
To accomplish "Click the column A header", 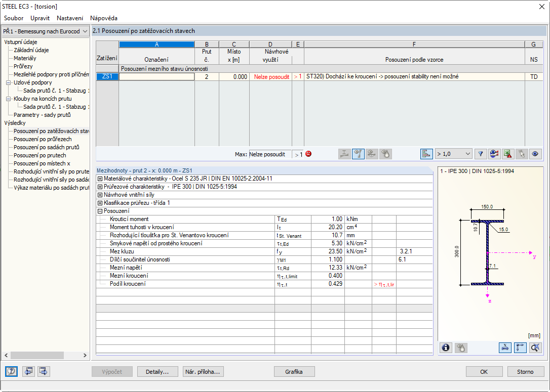I will [157, 45].
